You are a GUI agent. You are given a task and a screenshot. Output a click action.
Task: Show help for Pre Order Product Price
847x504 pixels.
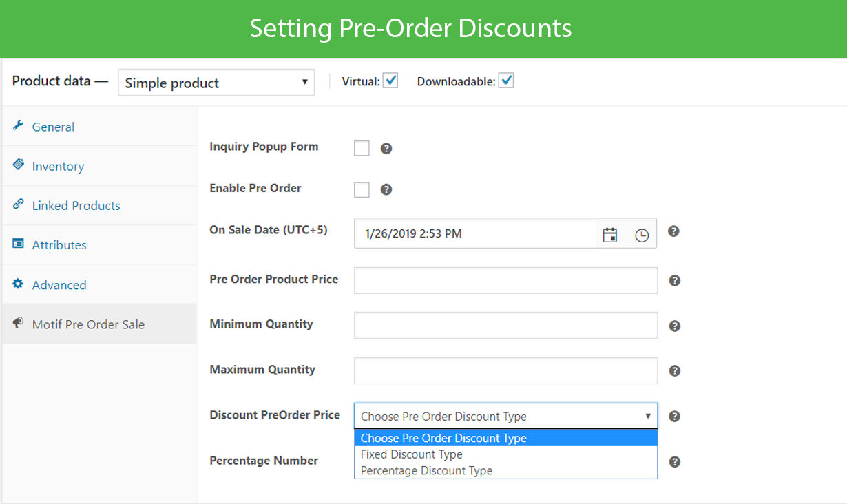[x=675, y=280]
